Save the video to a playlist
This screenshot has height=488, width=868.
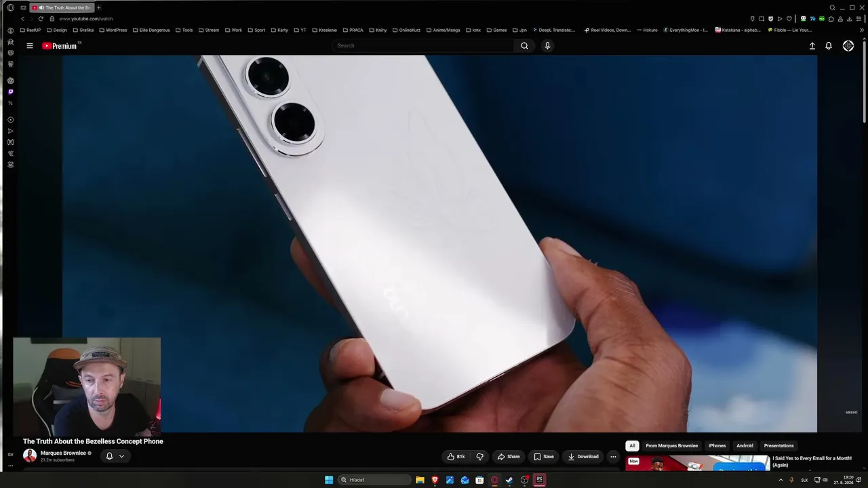pyautogui.click(x=544, y=457)
